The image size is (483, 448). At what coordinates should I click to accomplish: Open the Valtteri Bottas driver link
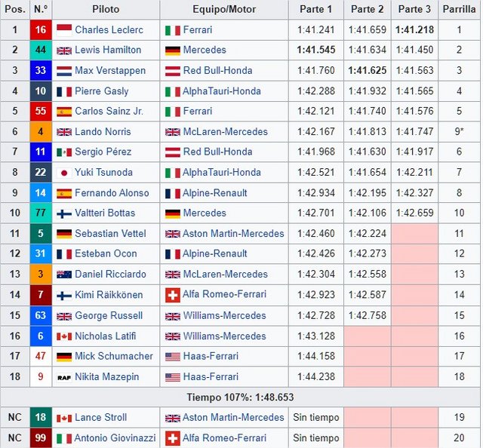tap(105, 213)
